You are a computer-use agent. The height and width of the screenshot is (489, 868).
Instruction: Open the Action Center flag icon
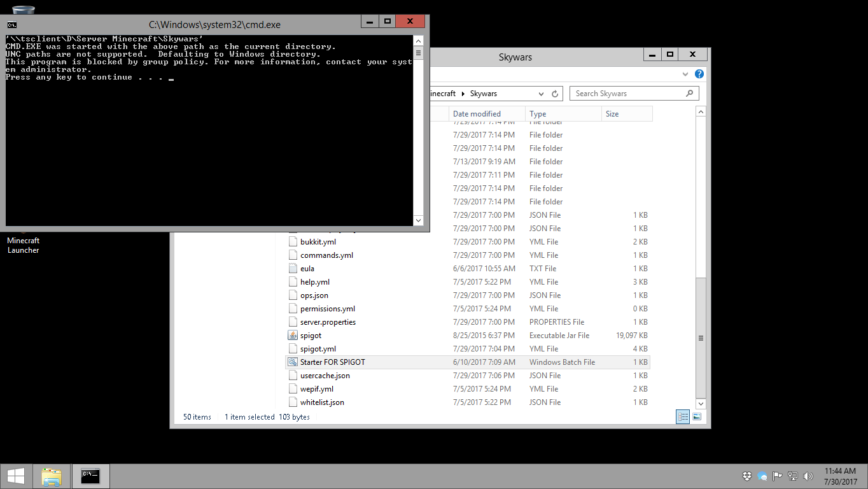pyautogui.click(x=777, y=476)
